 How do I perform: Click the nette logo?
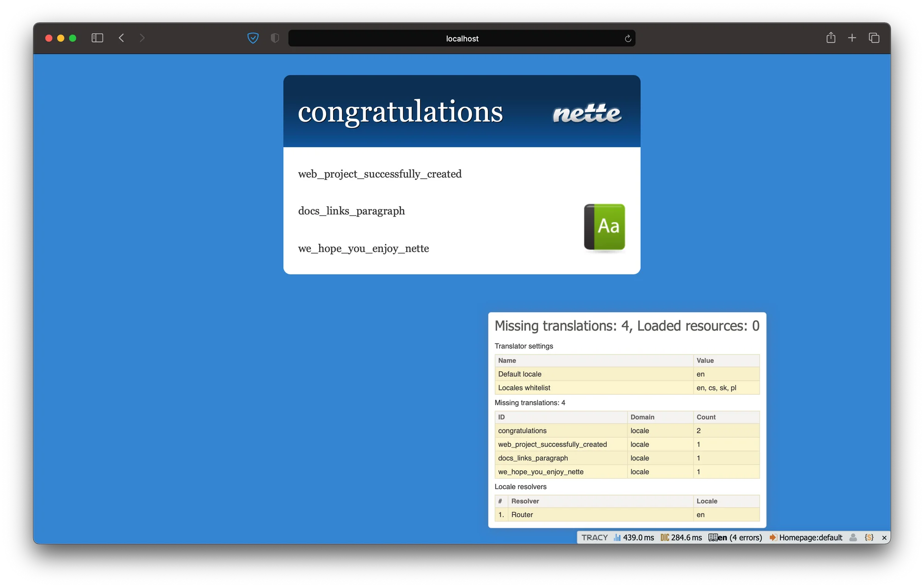click(587, 113)
